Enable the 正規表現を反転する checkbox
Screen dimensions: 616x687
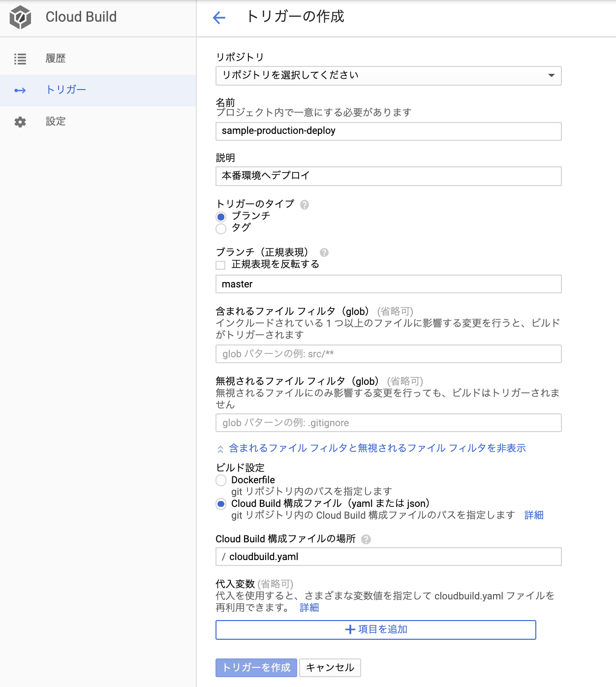220,265
